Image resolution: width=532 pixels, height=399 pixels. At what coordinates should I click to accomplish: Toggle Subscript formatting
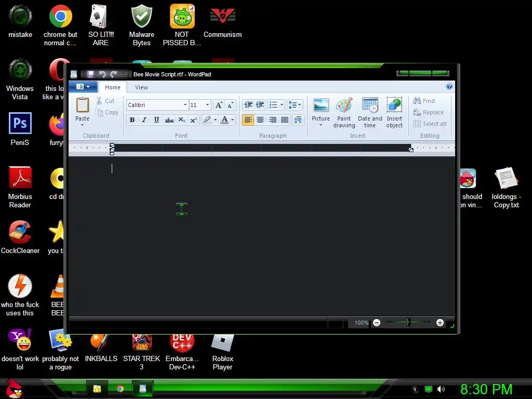(x=181, y=120)
